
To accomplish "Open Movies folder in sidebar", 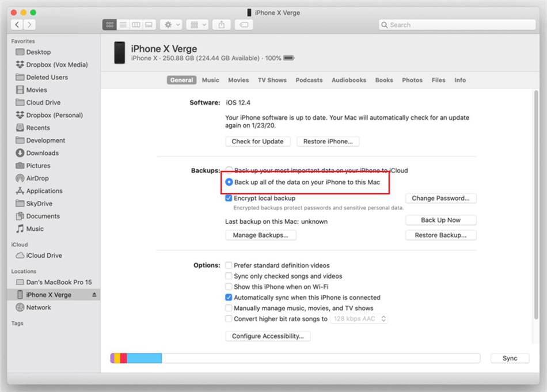I will point(32,90).
